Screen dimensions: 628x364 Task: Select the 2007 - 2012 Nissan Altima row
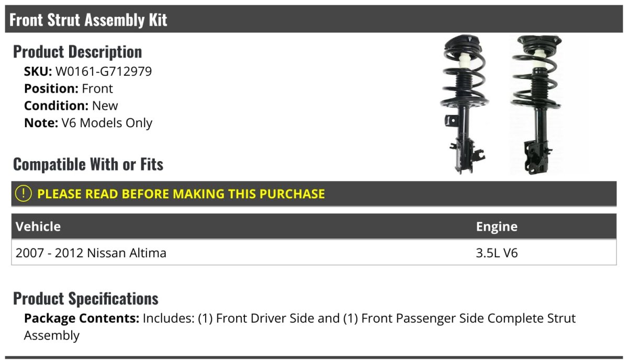tap(314, 253)
